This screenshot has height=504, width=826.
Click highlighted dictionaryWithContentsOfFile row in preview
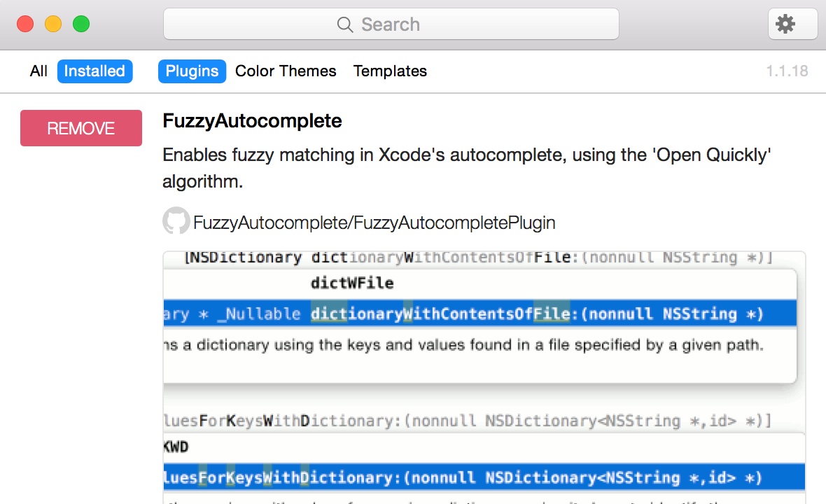(x=479, y=314)
